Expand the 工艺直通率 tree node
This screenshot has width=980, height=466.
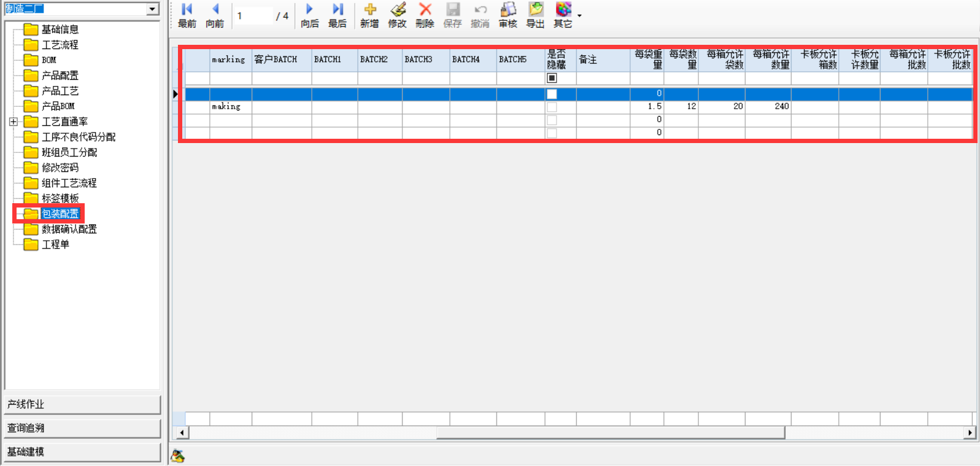coord(14,122)
